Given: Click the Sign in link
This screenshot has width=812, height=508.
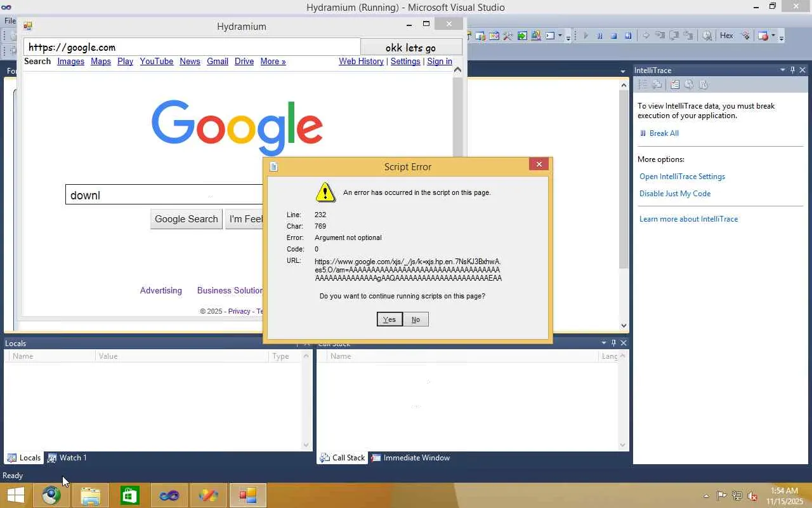Looking at the screenshot, I should 440,62.
